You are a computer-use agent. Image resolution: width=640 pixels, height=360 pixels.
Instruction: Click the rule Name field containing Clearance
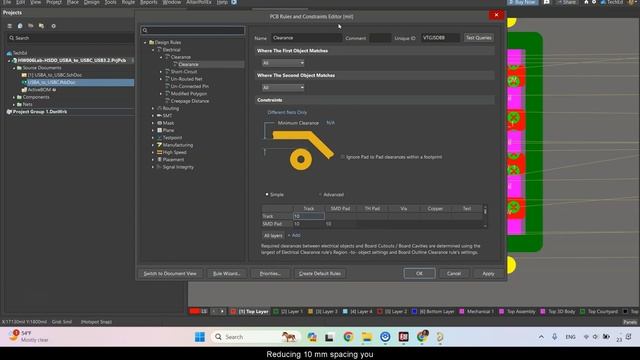[x=306, y=38]
